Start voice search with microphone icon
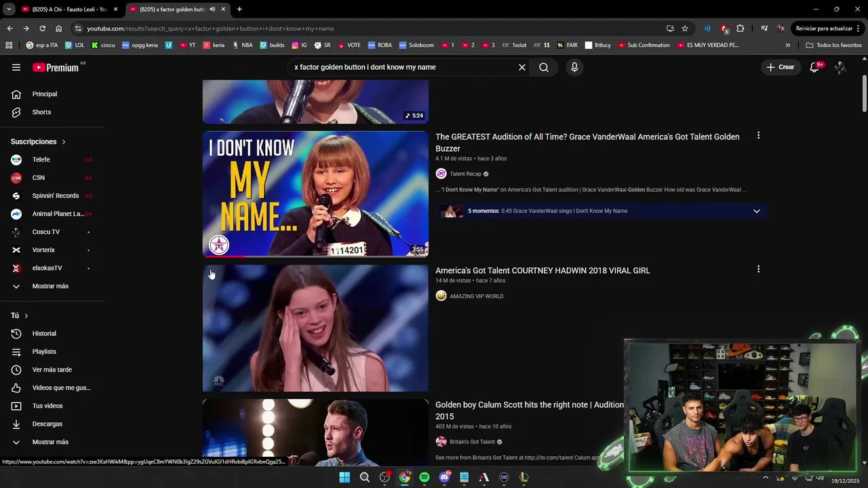The image size is (868, 488). [574, 67]
